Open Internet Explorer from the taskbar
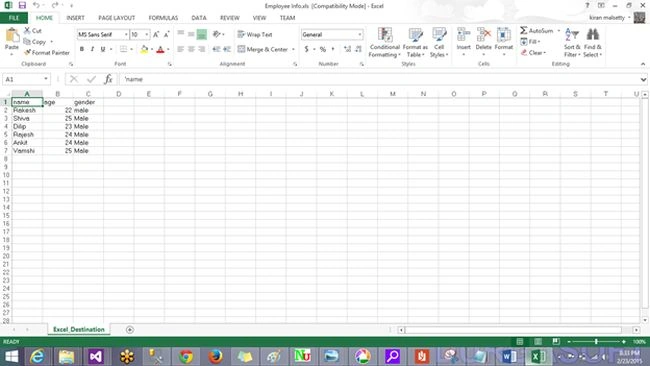 37,356
